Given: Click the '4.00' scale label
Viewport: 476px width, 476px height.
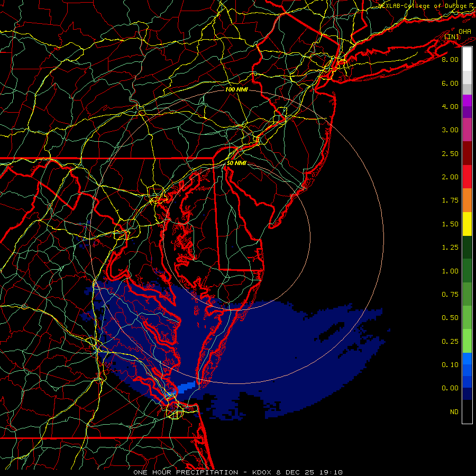Looking at the screenshot, I should [450, 106].
